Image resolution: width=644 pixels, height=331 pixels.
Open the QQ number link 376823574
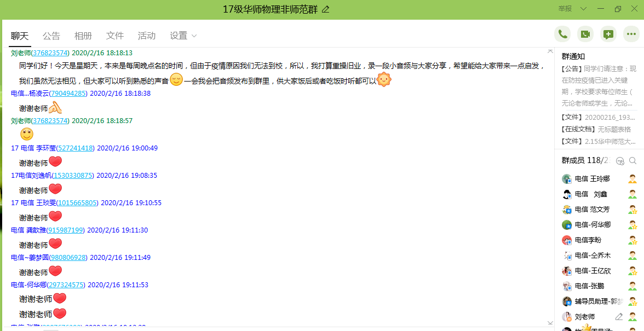[50, 53]
